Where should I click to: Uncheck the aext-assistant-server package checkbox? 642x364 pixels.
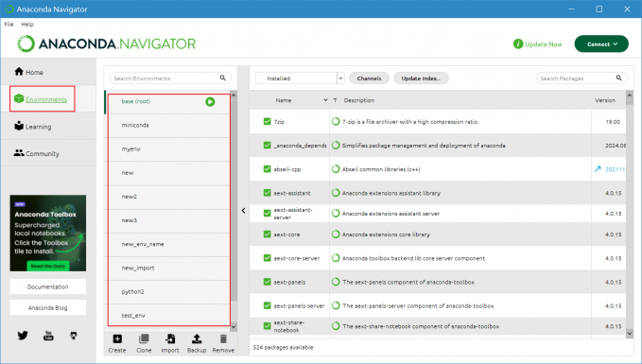coord(267,214)
